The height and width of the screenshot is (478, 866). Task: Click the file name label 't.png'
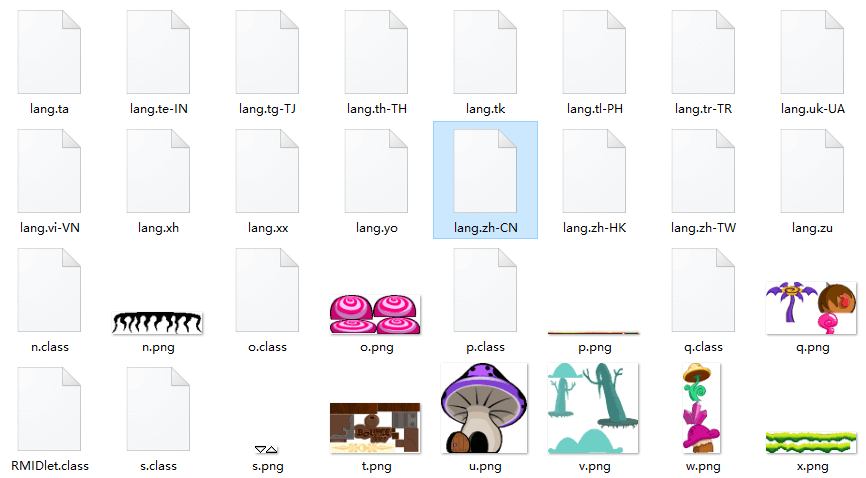point(376,466)
